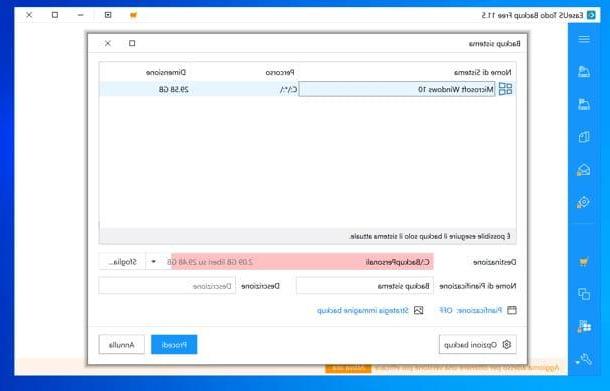
Task: Click the Dimensione column header
Action: click(166, 72)
